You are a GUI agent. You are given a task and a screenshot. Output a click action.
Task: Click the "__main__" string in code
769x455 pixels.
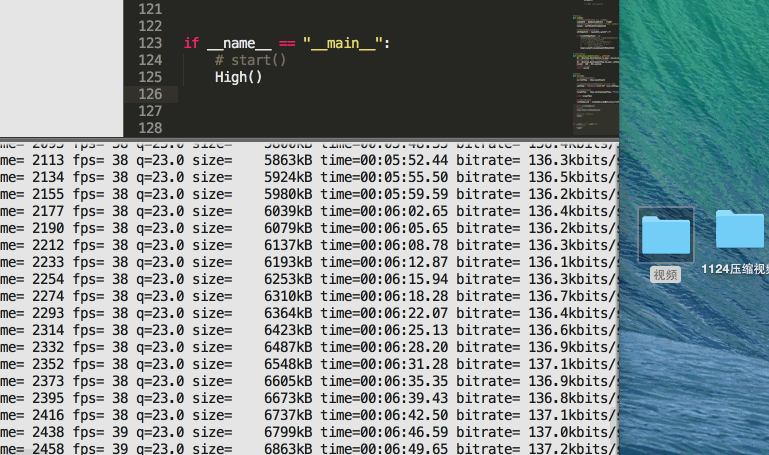pyautogui.click(x=344, y=43)
